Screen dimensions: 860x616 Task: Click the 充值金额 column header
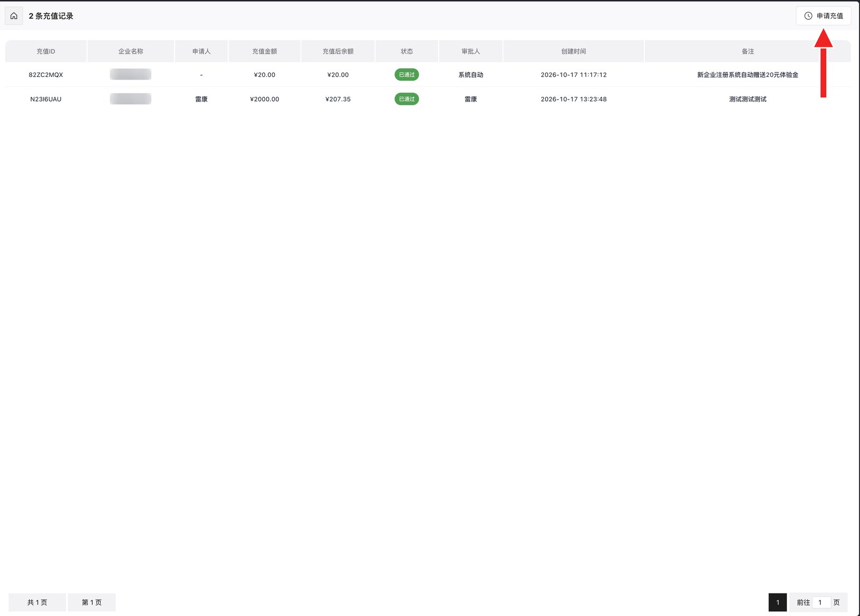pyautogui.click(x=264, y=52)
